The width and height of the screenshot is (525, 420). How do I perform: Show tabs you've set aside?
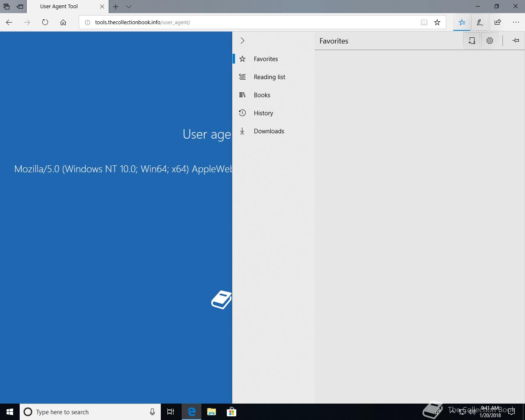(x=7, y=7)
